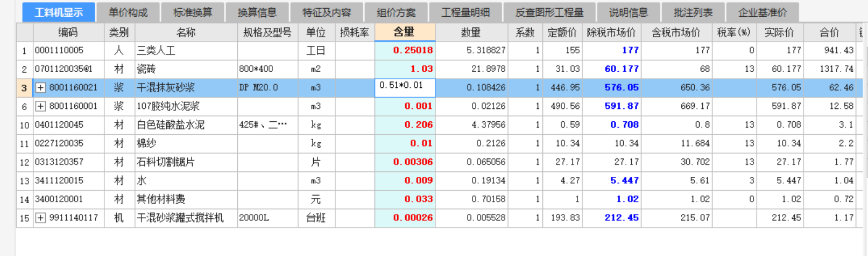Select the 干混砂浆罐式搅拌机 name cell
This screenshot has height=256, width=868.
[x=186, y=218]
